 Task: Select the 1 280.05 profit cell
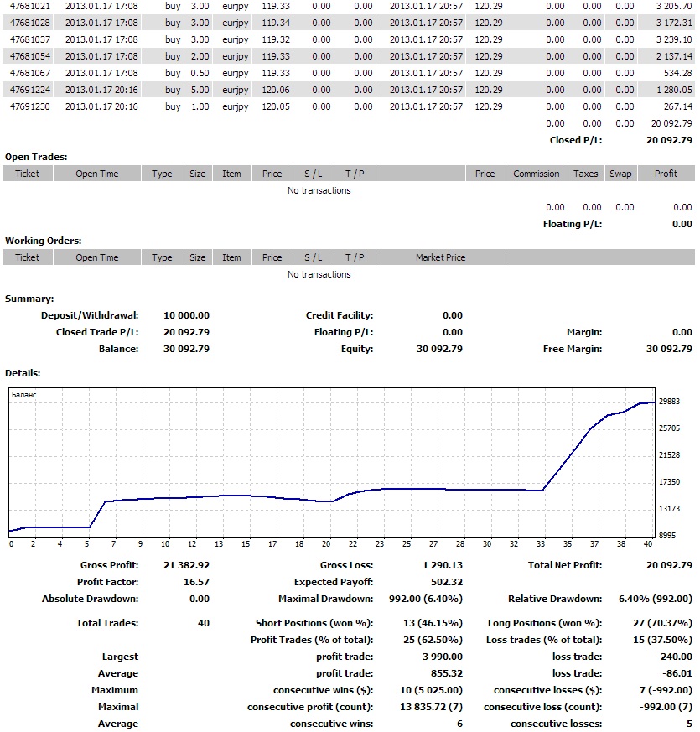674,90
